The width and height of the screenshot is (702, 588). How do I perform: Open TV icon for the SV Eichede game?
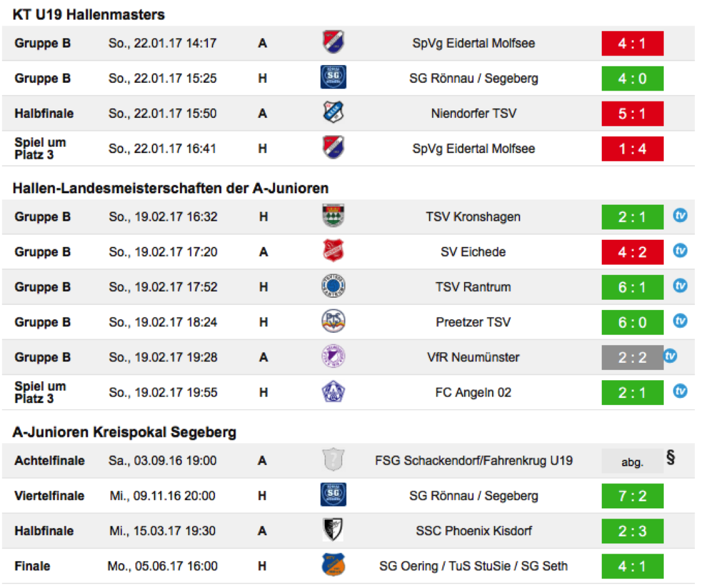coord(680,251)
